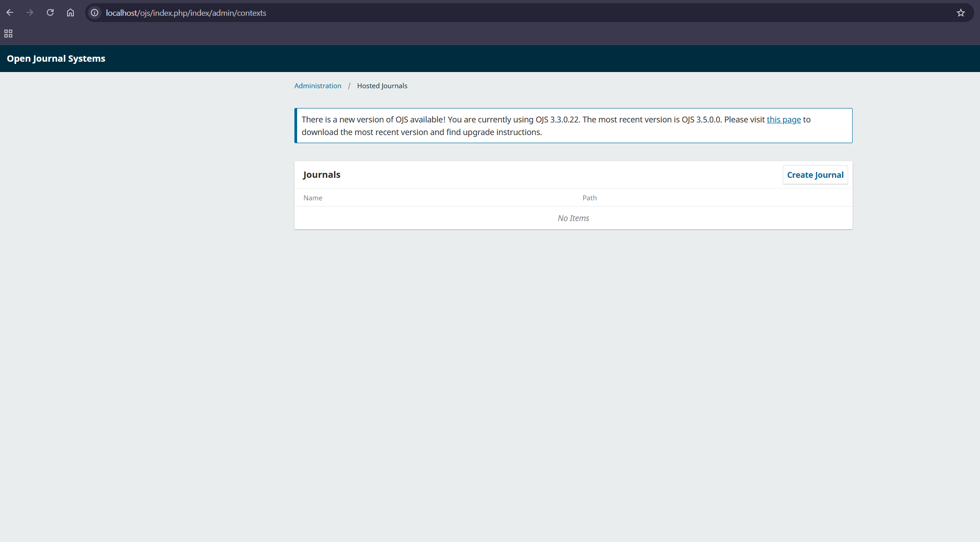Viewport: 980px width, 542px height.
Task: Click the browser back arrow
Action: (10, 13)
